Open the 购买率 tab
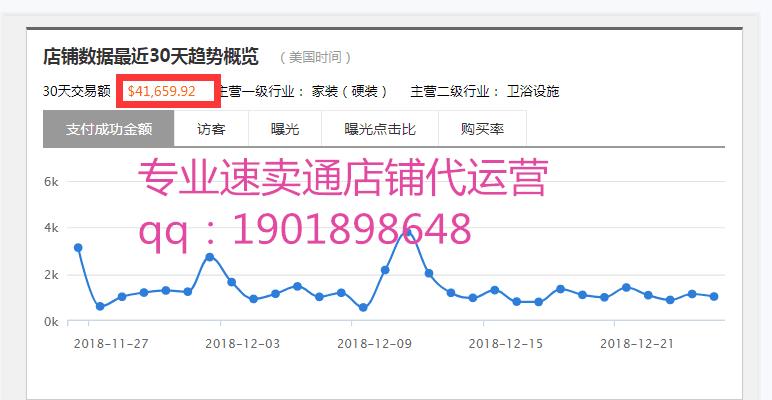772x400 pixels. pos(482,129)
